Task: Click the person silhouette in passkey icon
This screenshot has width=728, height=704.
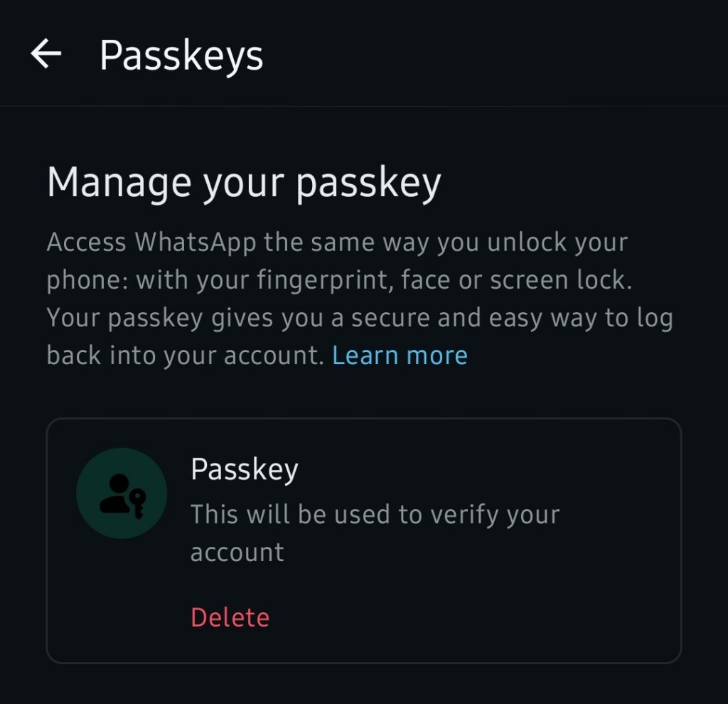Action: [115, 494]
